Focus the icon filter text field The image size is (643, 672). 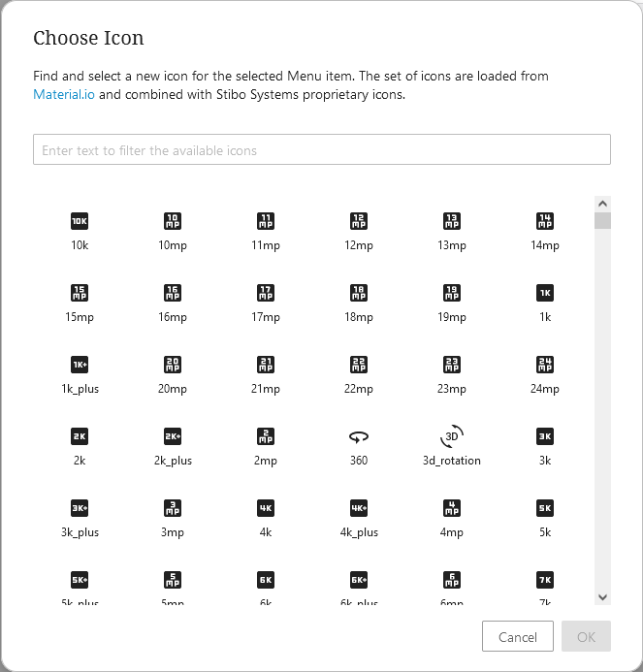[322, 149]
